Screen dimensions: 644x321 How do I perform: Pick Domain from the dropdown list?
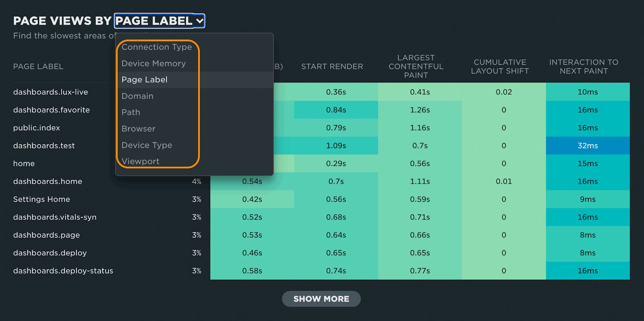point(137,96)
